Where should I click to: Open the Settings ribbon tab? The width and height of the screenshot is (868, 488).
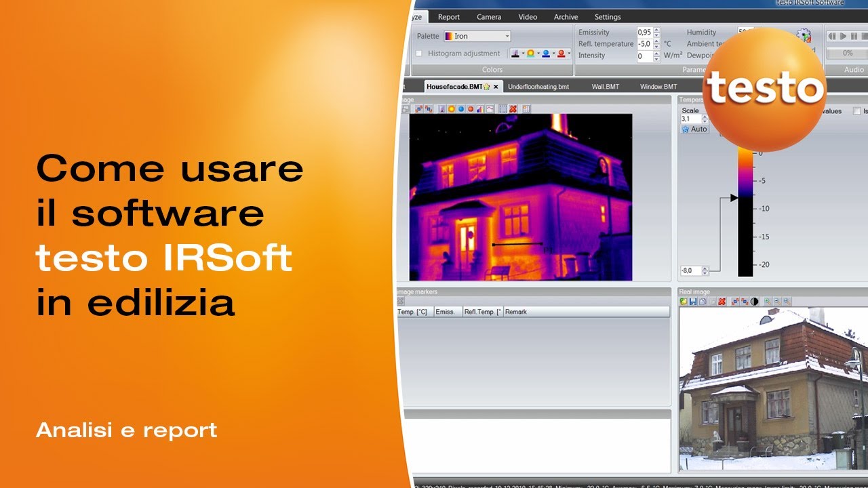[608, 17]
